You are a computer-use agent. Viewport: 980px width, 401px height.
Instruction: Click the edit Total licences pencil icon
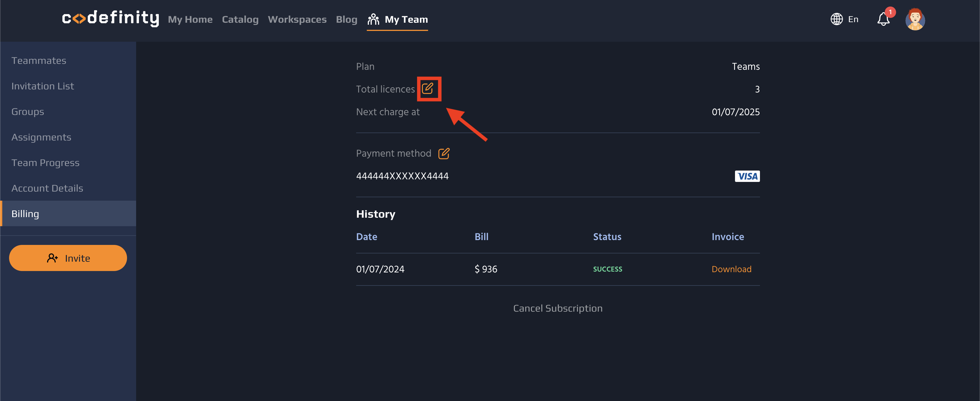pos(429,88)
